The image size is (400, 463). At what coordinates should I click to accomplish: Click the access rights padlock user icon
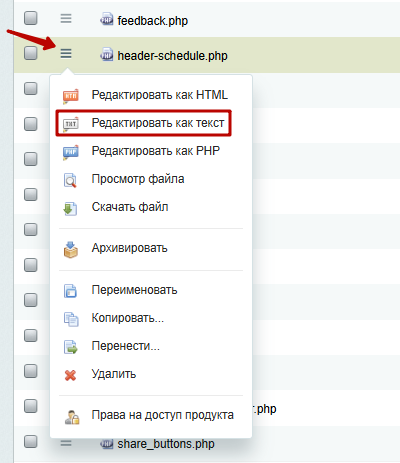[x=72, y=417]
